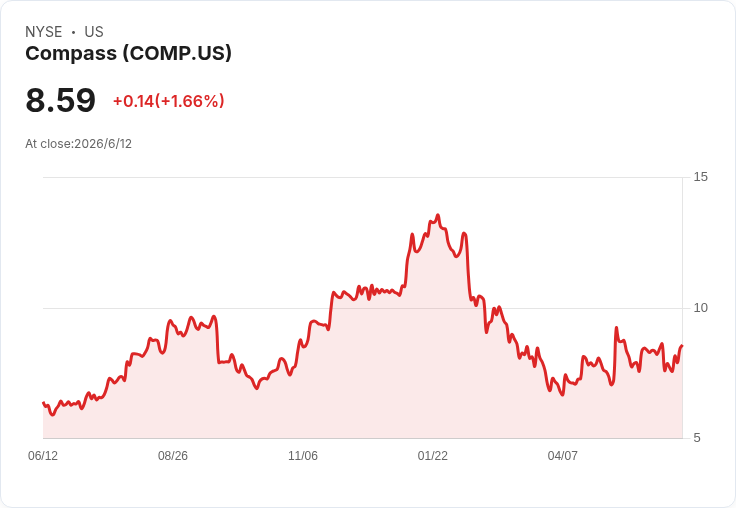Click the At close:2026/6/12 date text
The image size is (736, 508).
(x=78, y=144)
